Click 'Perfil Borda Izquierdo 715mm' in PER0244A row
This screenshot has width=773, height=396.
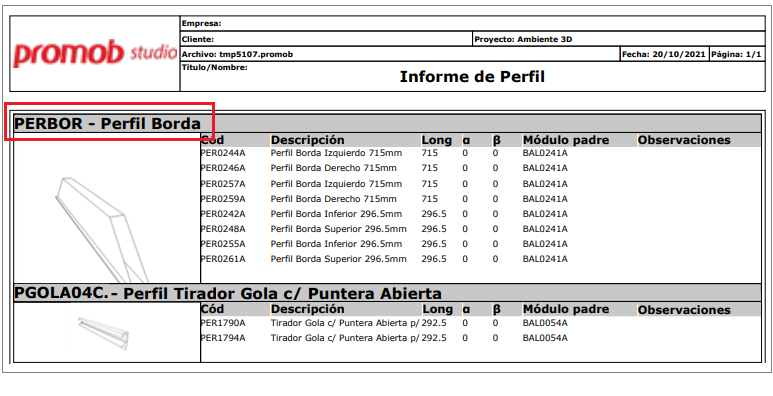pos(336,153)
